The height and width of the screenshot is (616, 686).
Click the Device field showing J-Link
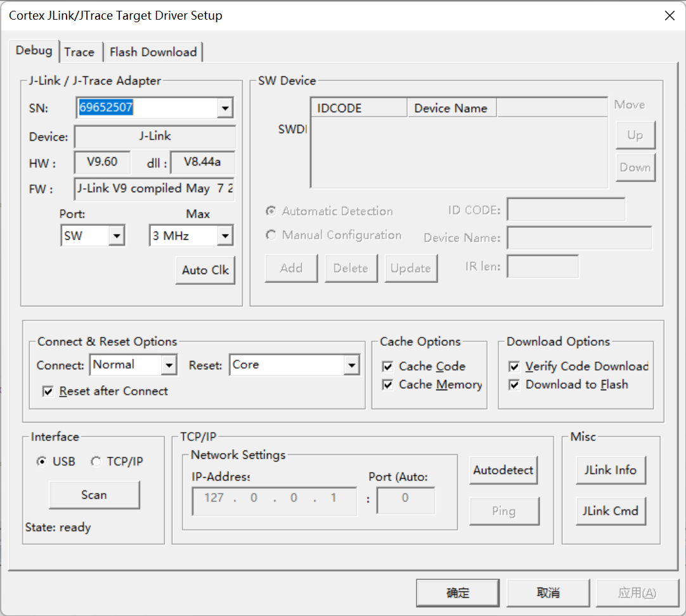click(155, 136)
